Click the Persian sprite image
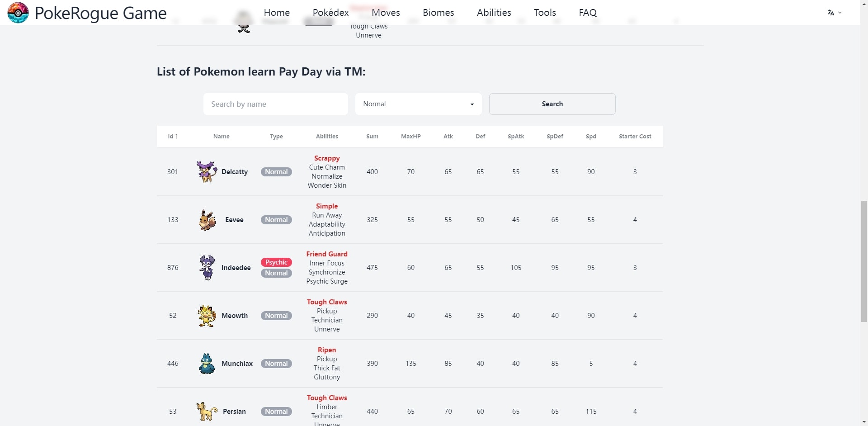 207,412
